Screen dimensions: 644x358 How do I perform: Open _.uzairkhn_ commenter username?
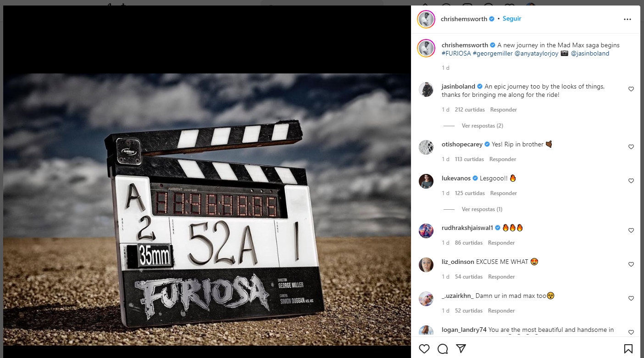[458, 296]
